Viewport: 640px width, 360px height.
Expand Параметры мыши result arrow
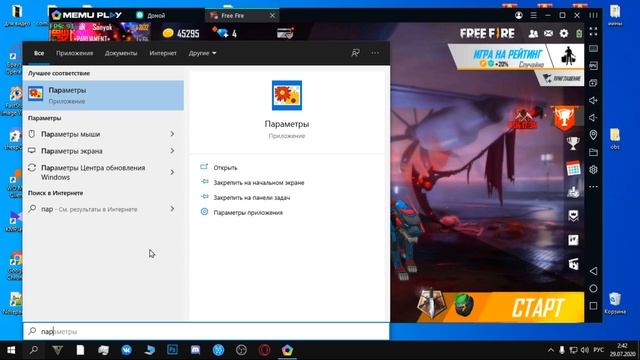click(172, 134)
